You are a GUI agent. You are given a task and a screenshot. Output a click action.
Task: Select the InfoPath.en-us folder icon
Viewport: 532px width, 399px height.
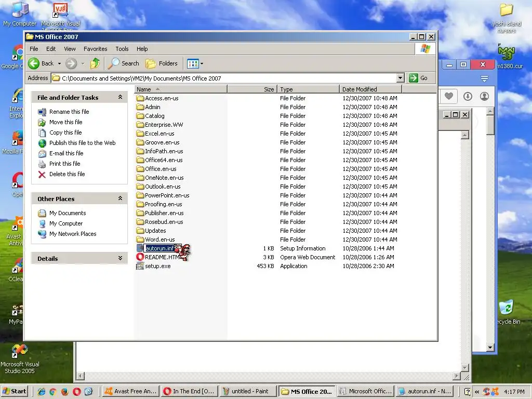(140, 151)
